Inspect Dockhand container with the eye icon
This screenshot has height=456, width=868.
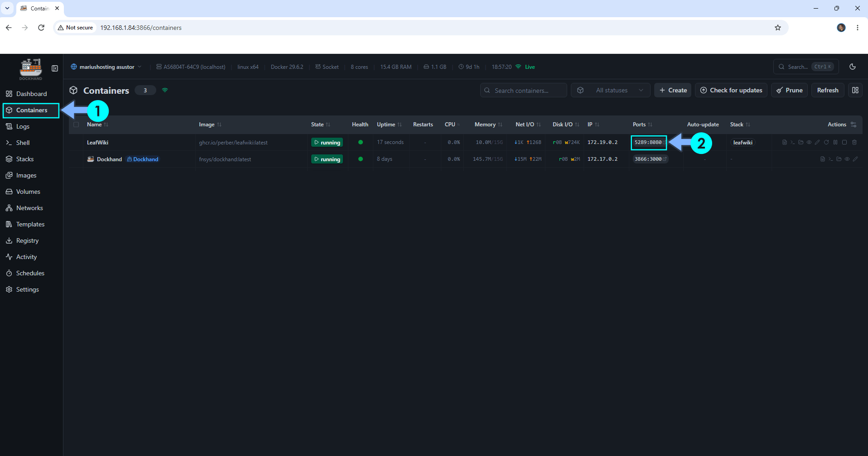tap(847, 159)
